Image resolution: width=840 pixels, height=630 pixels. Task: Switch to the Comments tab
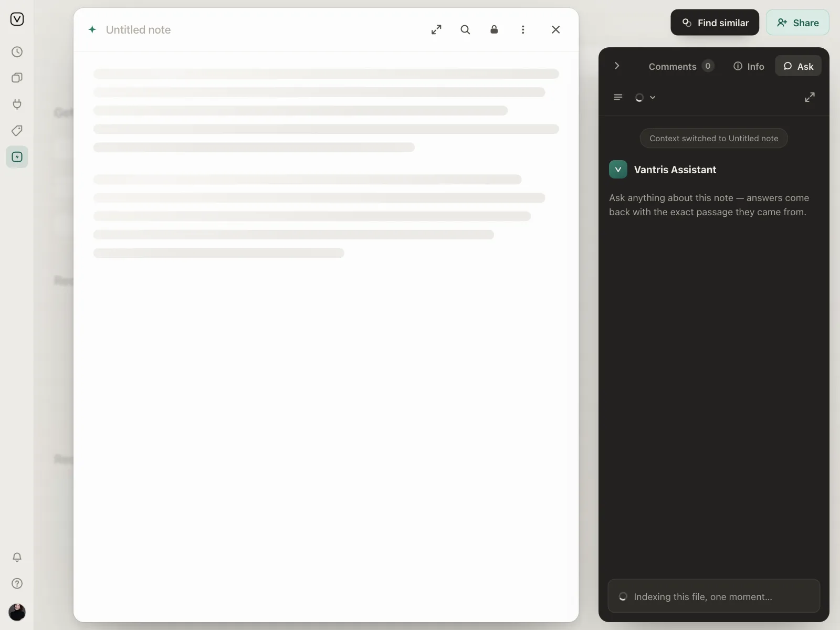[681, 66]
